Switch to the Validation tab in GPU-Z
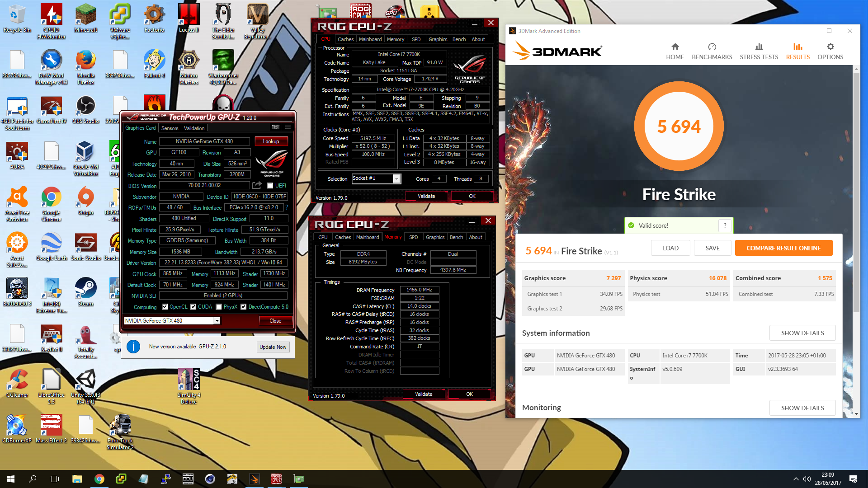 [194, 128]
